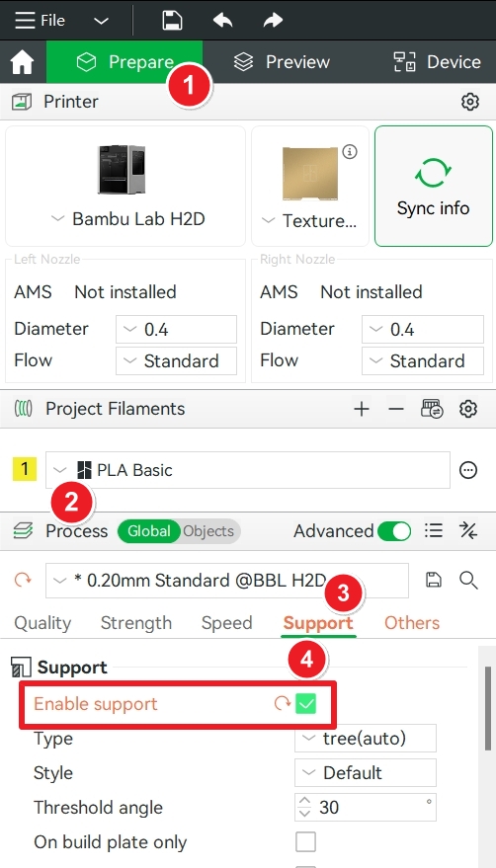Increase the Threshold angle value
This screenshot has height=868, width=496.
(304, 801)
